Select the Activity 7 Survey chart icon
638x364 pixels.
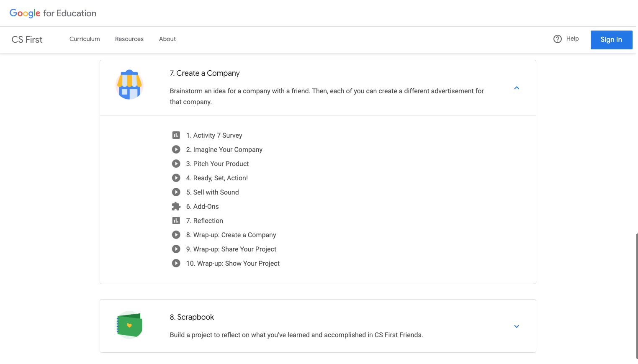(x=176, y=135)
